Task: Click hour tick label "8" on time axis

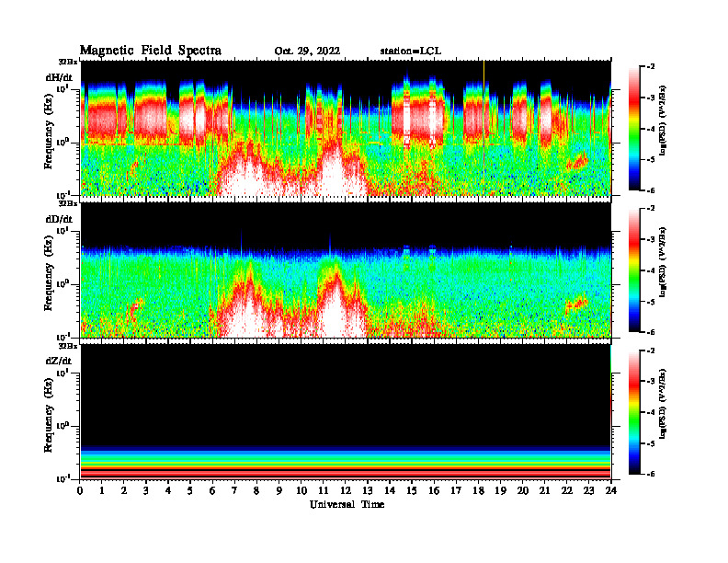Action: click(x=256, y=491)
